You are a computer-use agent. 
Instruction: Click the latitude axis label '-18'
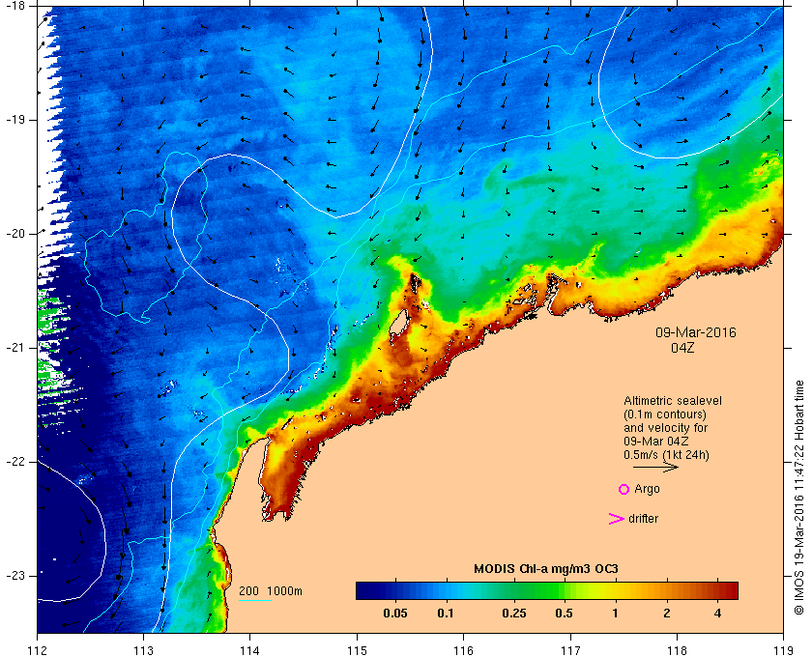(x=14, y=6)
